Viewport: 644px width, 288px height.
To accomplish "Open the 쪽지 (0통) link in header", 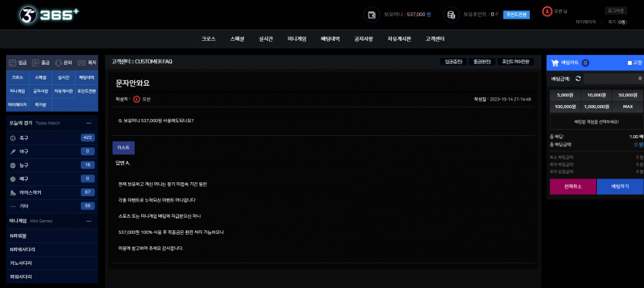I will [x=617, y=22].
